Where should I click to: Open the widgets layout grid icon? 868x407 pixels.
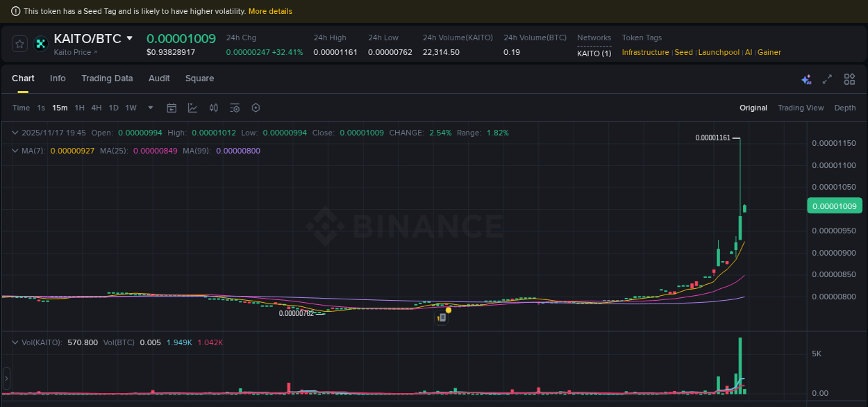click(x=849, y=79)
